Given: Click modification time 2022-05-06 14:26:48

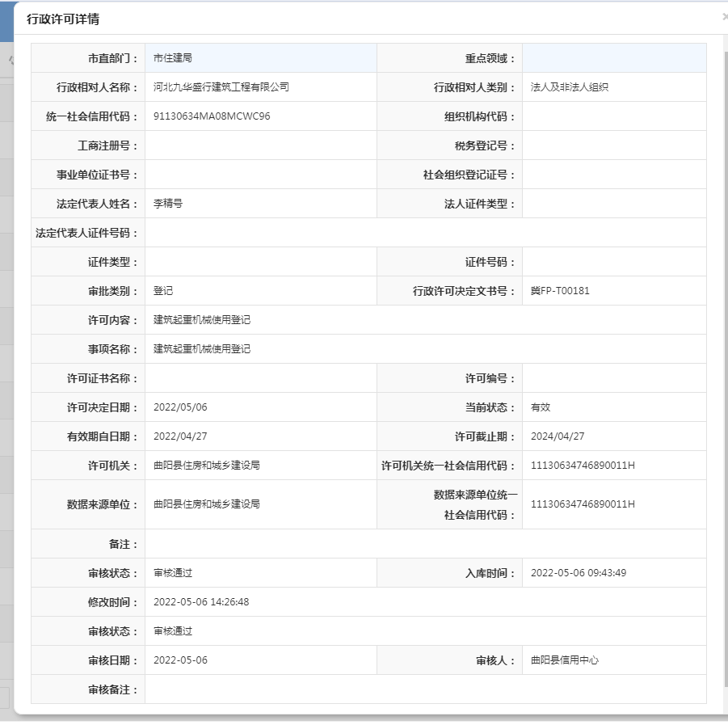Looking at the screenshot, I should click(x=201, y=602).
